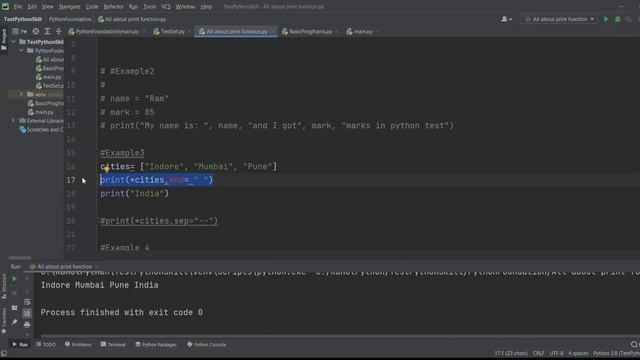The image size is (640, 360).
Task: Open the user account dropdown icon
Action: click(x=507, y=19)
